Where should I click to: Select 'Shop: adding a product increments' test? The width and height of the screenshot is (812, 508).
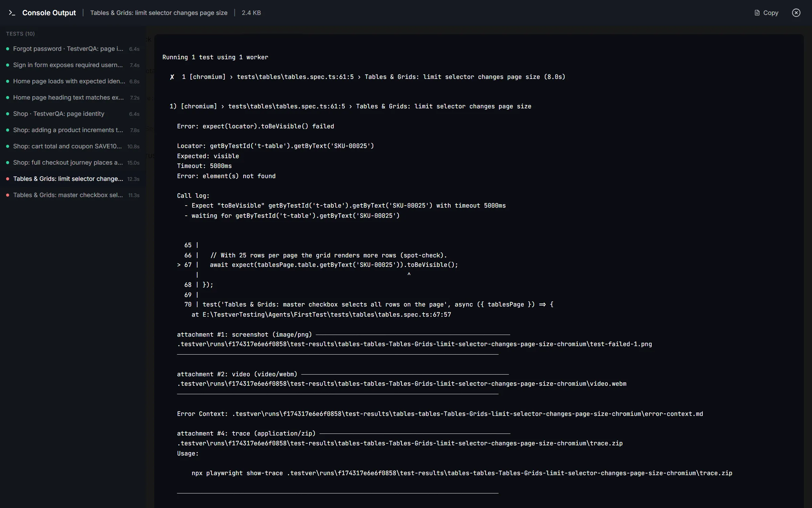73,130
